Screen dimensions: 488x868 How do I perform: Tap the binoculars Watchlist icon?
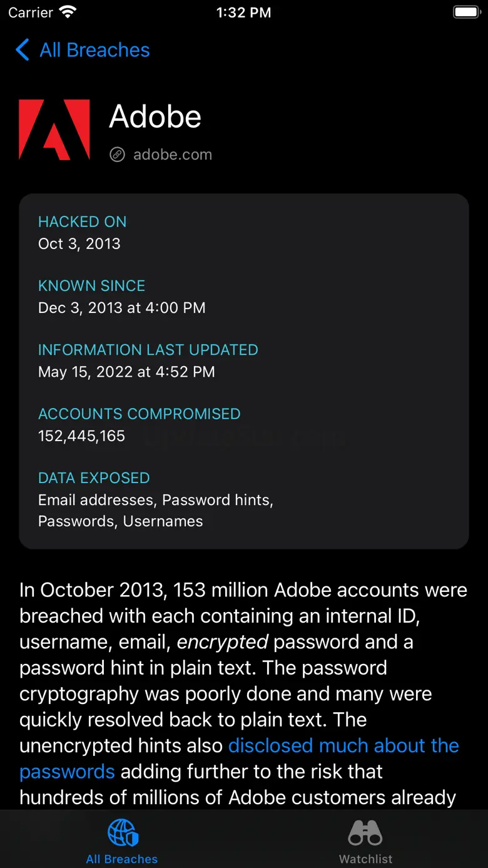pyautogui.click(x=365, y=833)
